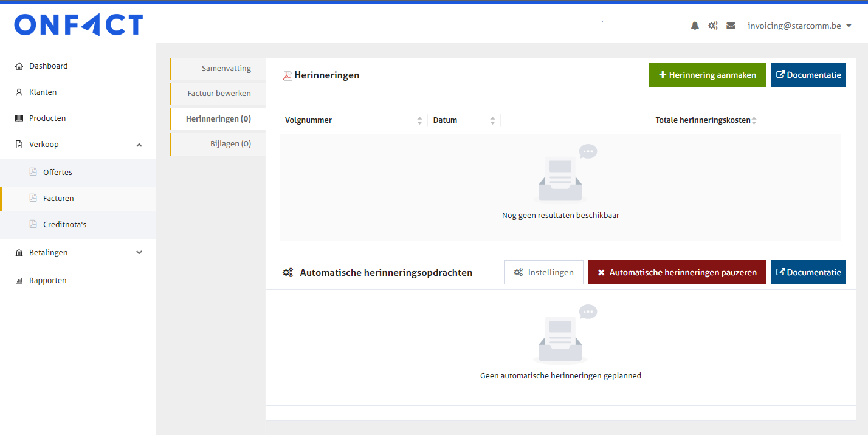Screen dimensions: 868x435
Task: Click the ONFACT logo
Action: (x=78, y=25)
